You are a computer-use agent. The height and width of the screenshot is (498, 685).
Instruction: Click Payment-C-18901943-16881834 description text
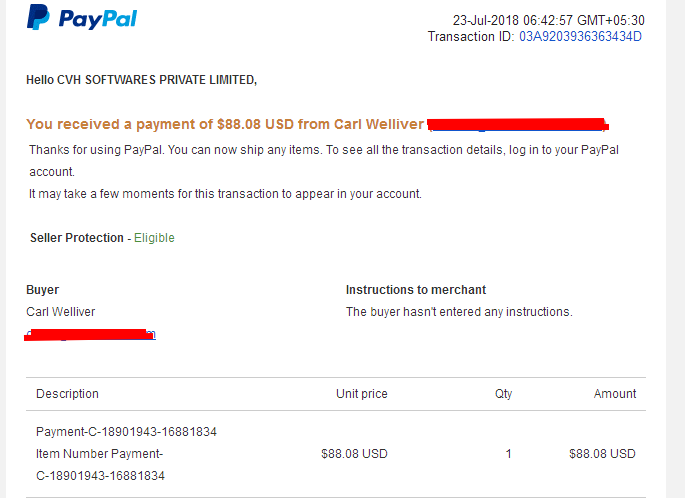(126, 432)
